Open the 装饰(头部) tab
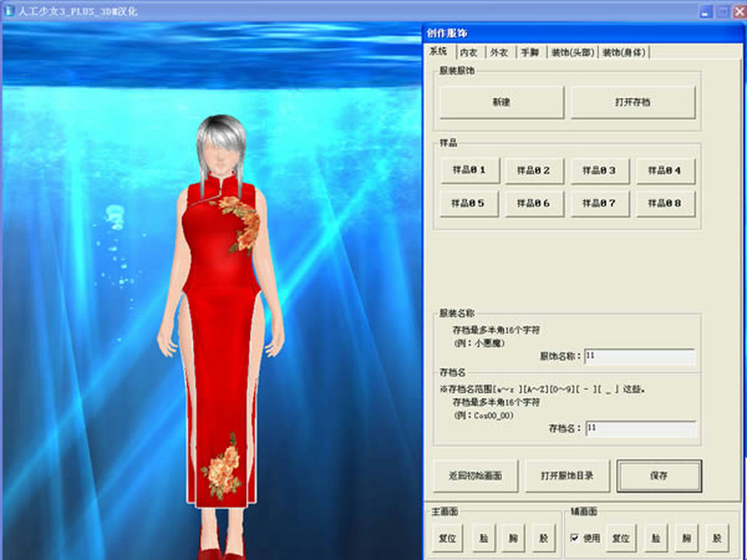Image resolution: width=747 pixels, height=560 pixels. tap(572, 52)
